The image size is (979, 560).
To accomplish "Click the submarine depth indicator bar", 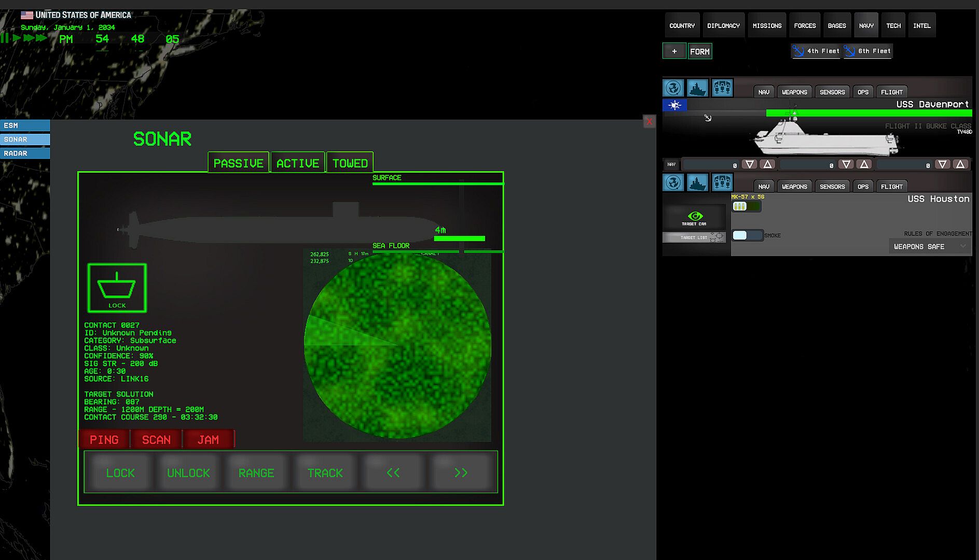I will pyautogui.click(x=459, y=239).
